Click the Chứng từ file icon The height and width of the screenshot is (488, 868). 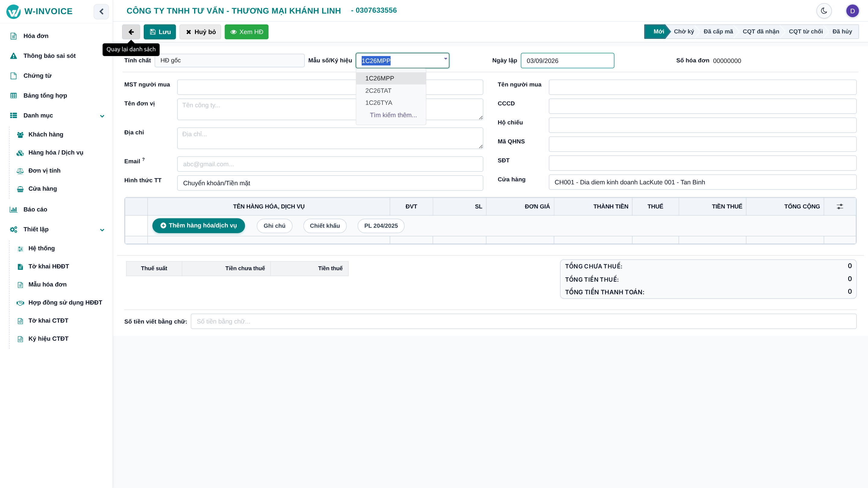click(14, 76)
